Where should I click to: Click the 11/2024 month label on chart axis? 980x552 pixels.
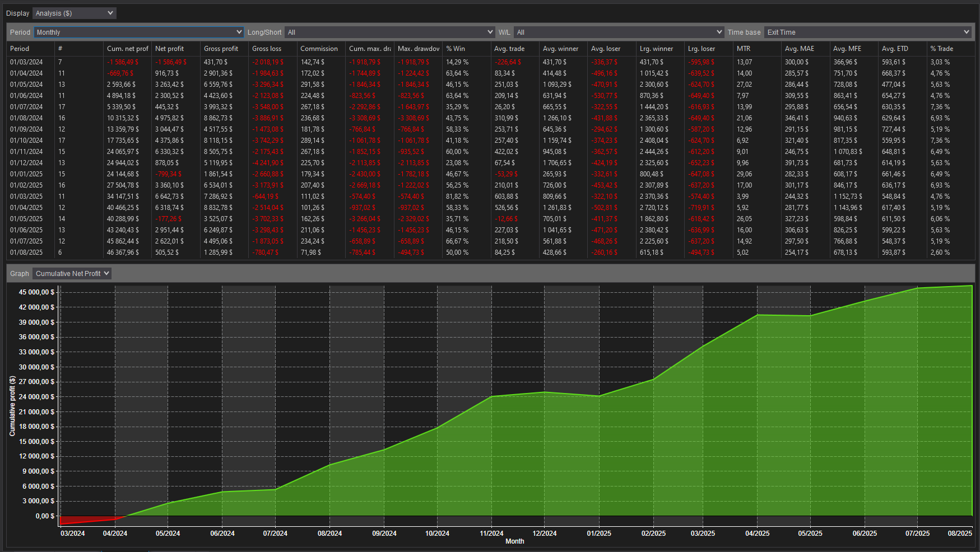[x=491, y=534]
